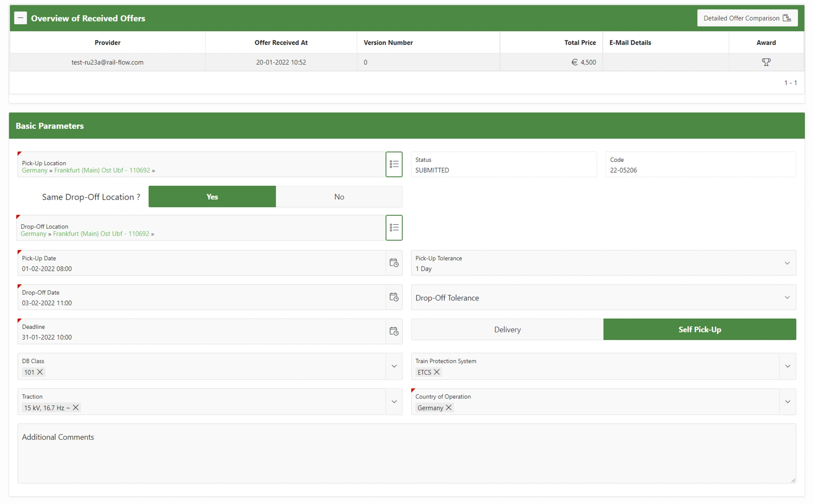Select Yes for same drop-off location
Image resolution: width=813 pixels, height=504 pixels.
click(212, 197)
